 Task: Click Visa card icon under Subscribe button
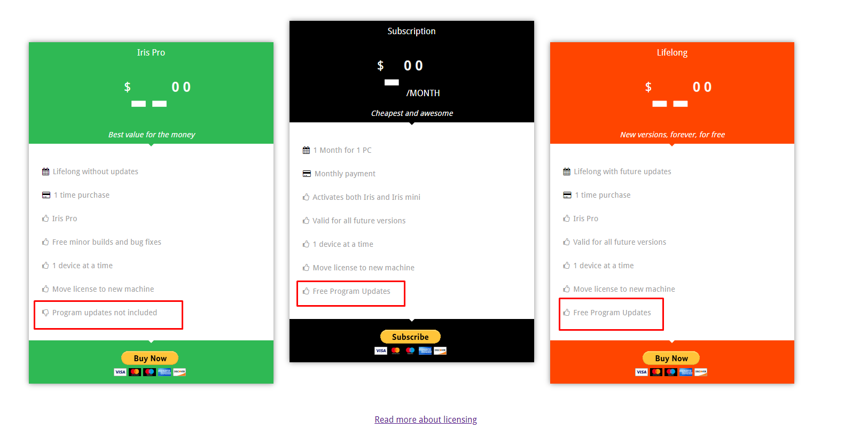click(x=381, y=351)
